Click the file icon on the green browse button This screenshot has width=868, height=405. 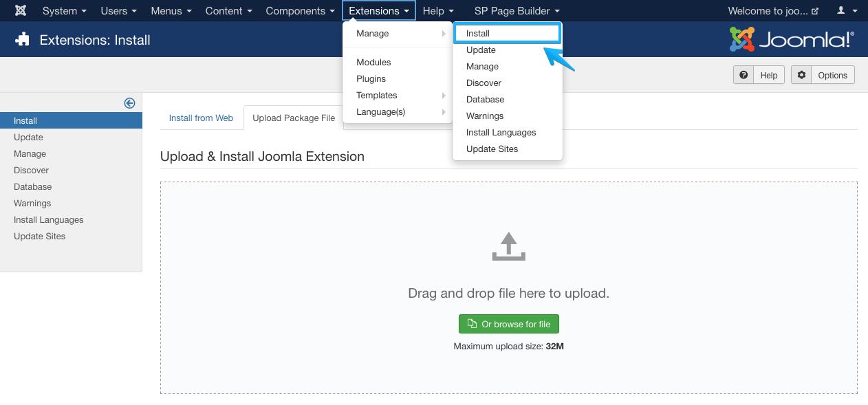click(x=473, y=323)
